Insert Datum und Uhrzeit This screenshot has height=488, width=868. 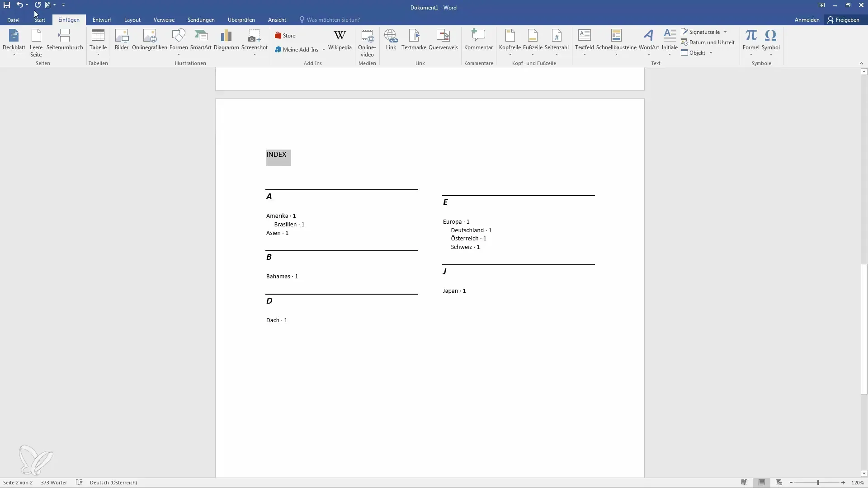(708, 42)
